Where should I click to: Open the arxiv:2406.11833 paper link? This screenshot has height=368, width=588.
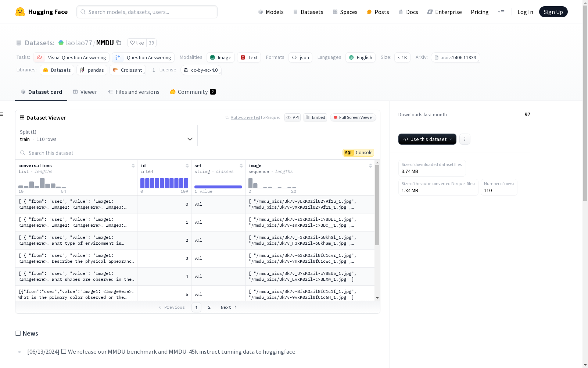coord(455,57)
